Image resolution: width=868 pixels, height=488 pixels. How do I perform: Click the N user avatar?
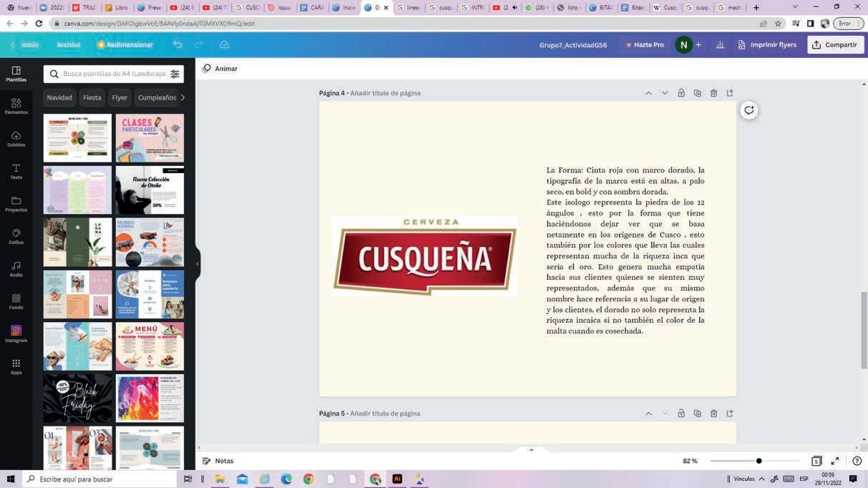click(683, 44)
